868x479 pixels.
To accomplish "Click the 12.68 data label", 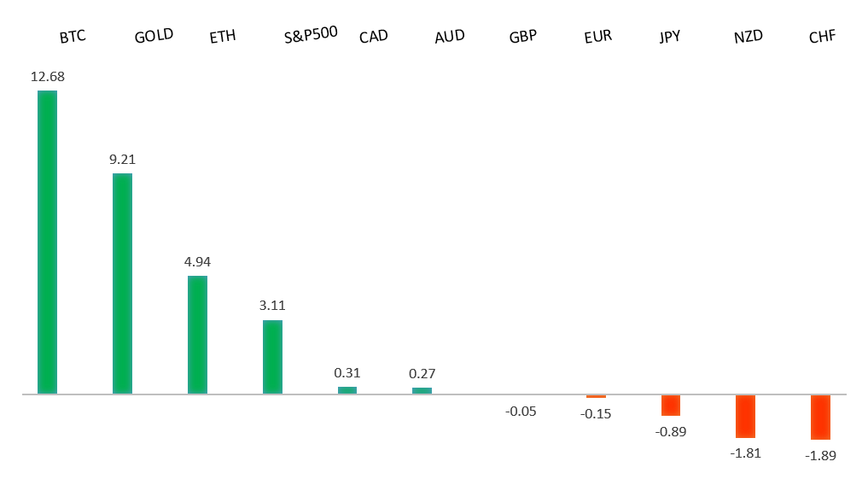I will (x=47, y=77).
